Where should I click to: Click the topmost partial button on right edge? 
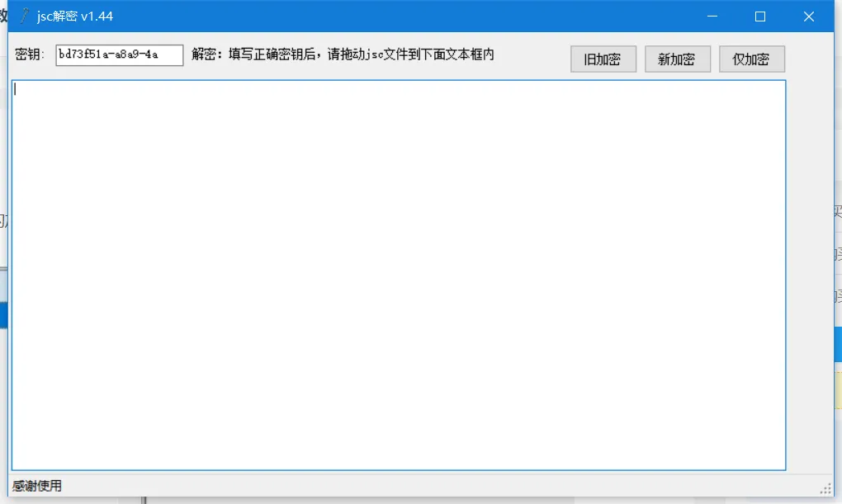[836, 213]
